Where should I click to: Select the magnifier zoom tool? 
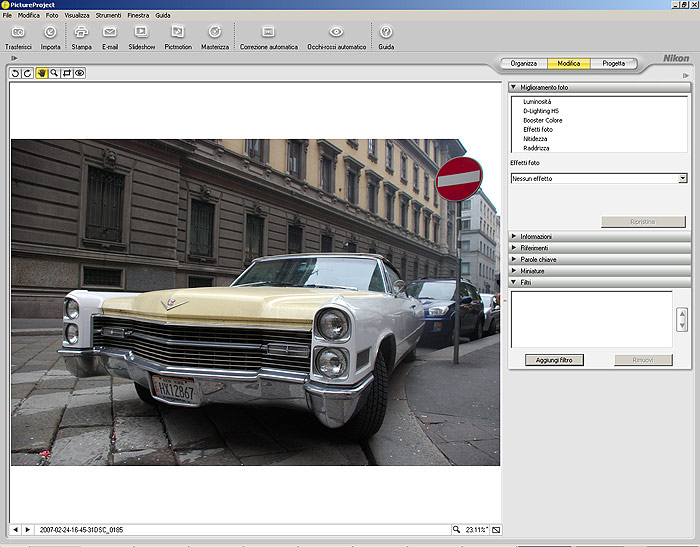coord(54,73)
